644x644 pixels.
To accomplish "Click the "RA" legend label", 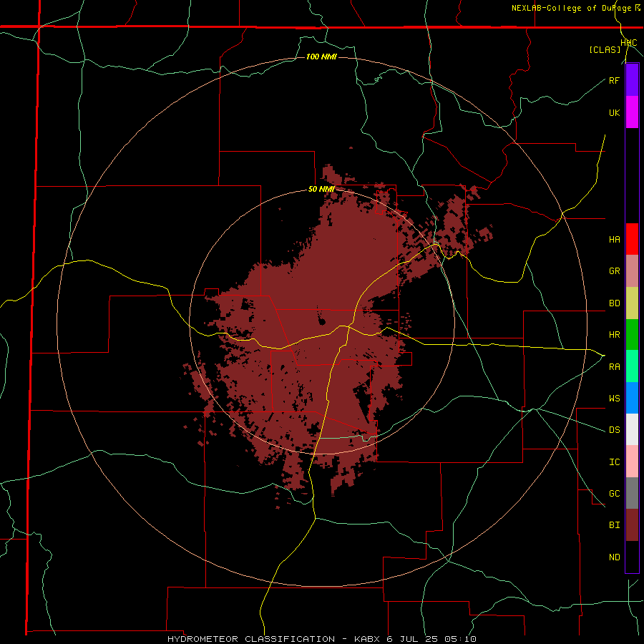I will pyautogui.click(x=614, y=367).
